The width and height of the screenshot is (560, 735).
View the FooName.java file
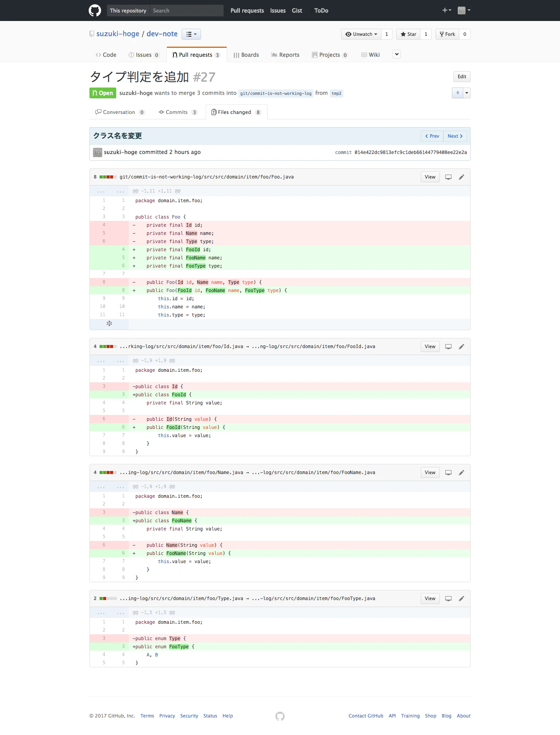click(x=430, y=472)
